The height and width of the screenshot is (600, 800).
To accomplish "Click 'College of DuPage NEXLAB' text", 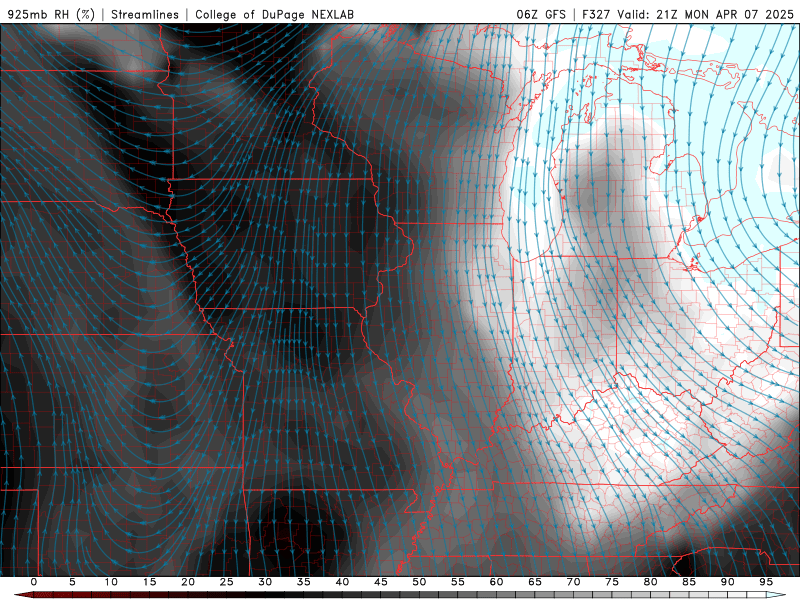I will point(274,14).
